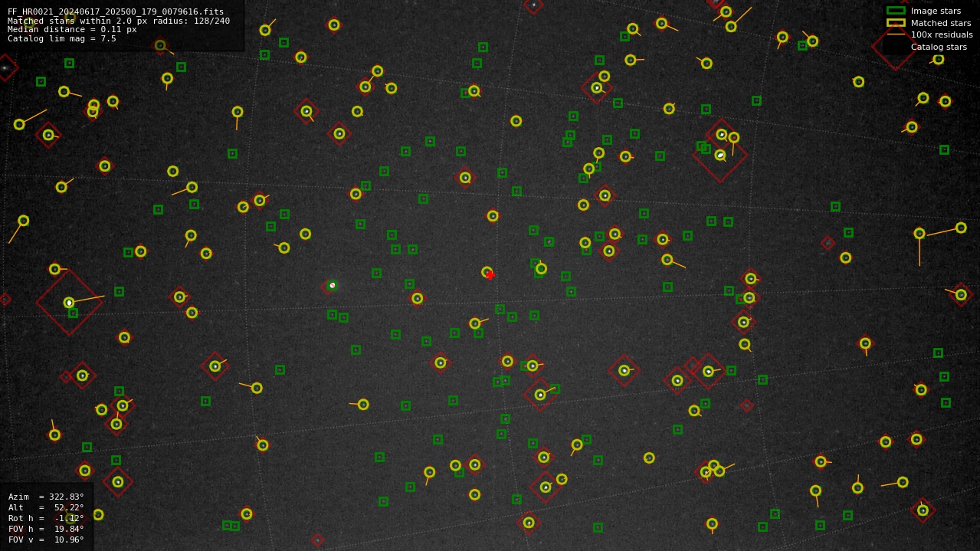Click the 'Matched stars' legend label

[x=941, y=23]
